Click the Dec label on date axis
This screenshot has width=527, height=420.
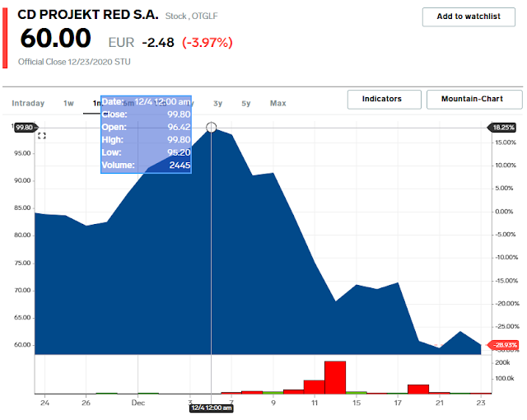coord(138,403)
